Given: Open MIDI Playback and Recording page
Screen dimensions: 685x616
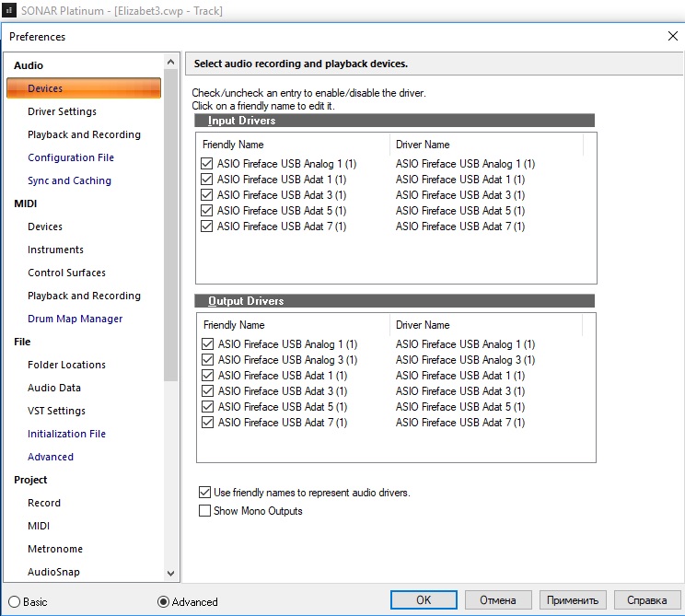Looking at the screenshot, I should pyautogui.click(x=84, y=296).
